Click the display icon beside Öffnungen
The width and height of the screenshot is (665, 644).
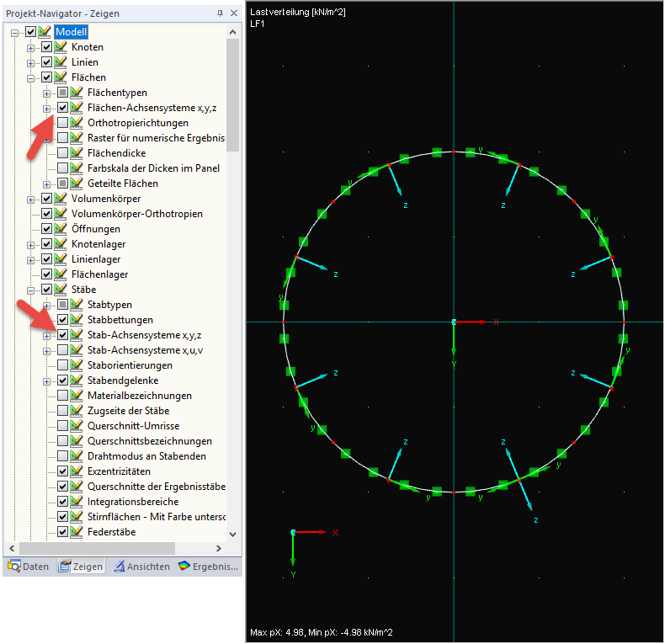(61, 229)
